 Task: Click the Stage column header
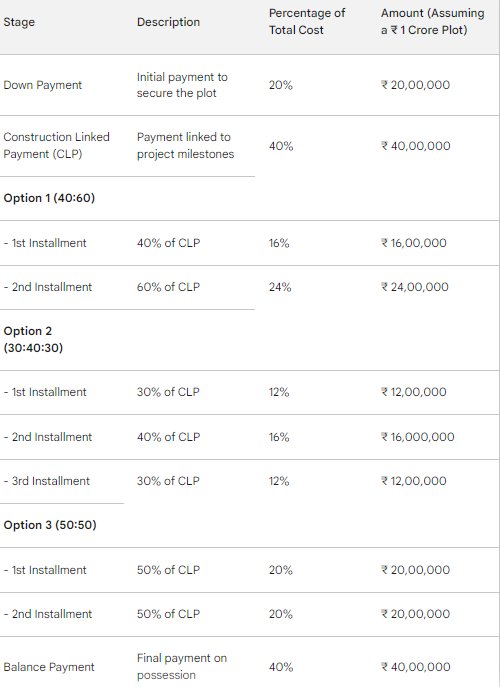[x=19, y=22]
